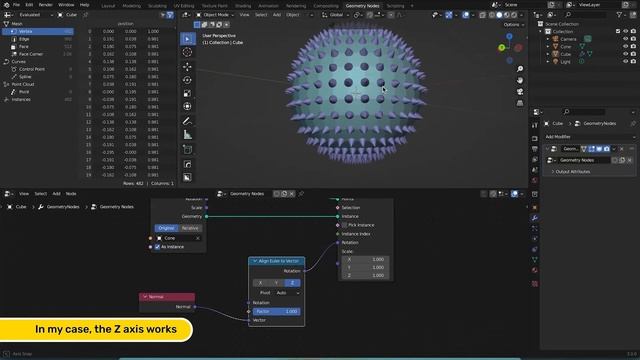Open the viewport Options dropdown
The width and height of the screenshot is (640, 360).
click(x=513, y=24)
